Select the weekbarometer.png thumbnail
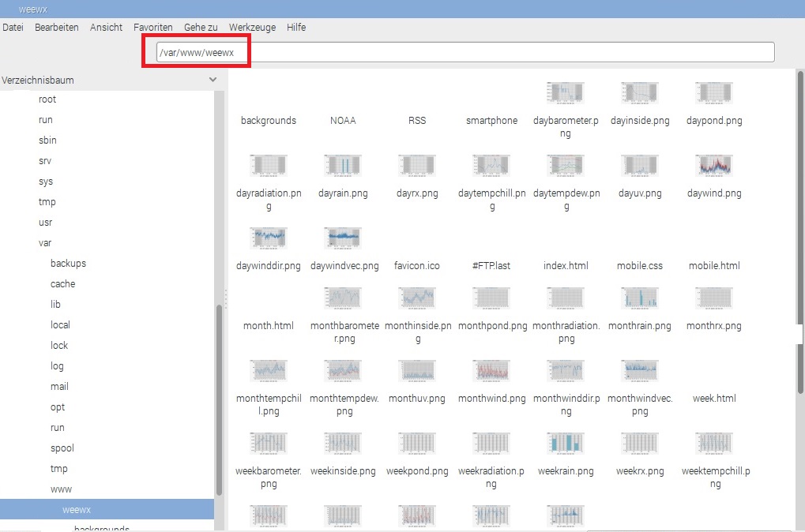Image resolution: width=805 pixels, height=532 pixels. [x=268, y=444]
